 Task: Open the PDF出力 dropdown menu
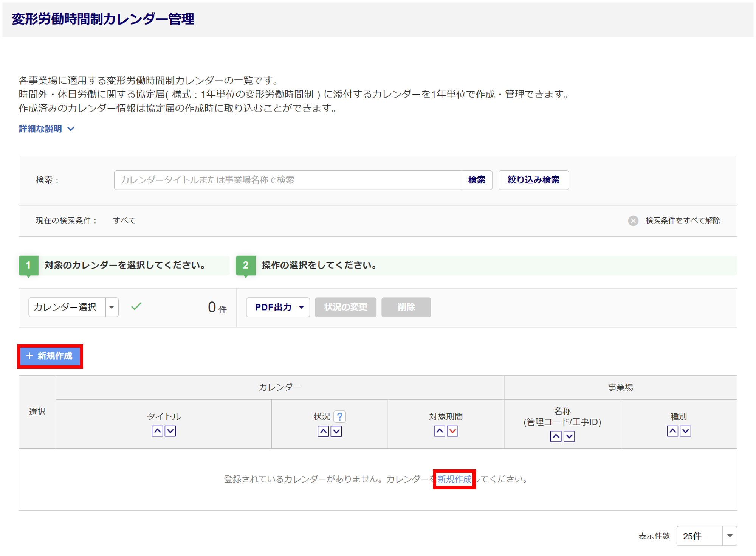click(x=278, y=307)
